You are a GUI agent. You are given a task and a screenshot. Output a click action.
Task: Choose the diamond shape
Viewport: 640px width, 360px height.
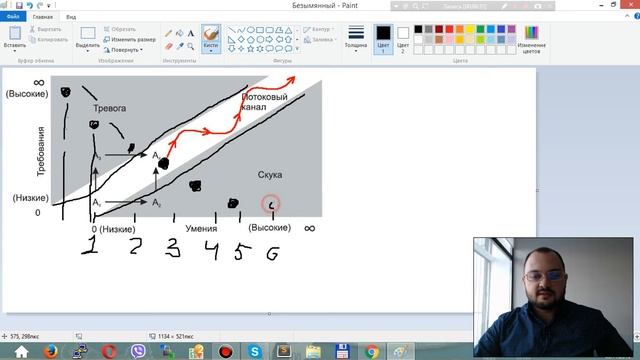[x=241, y=40]
